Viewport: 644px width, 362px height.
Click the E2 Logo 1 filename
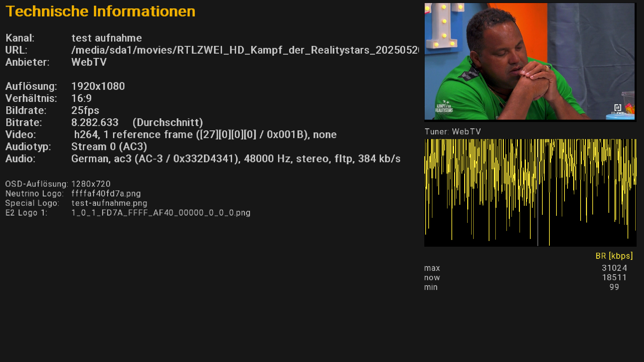click(161, 213)
